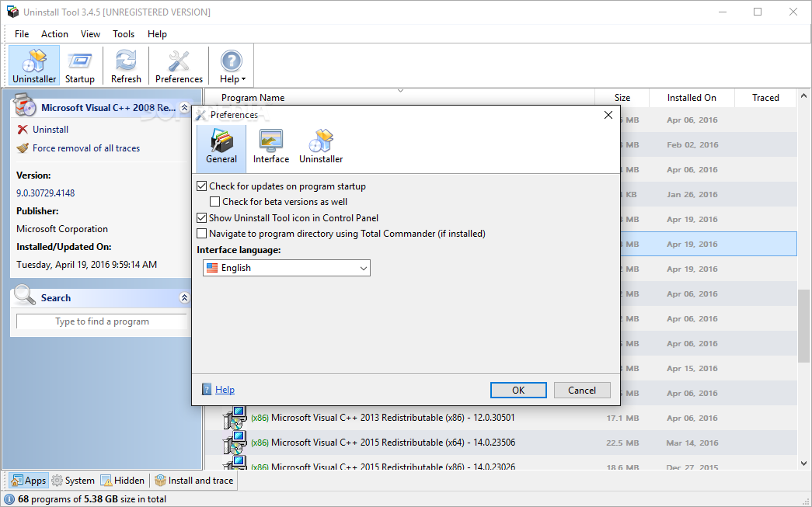
Task: Open the File menu
Action: (x=22, y=34)
